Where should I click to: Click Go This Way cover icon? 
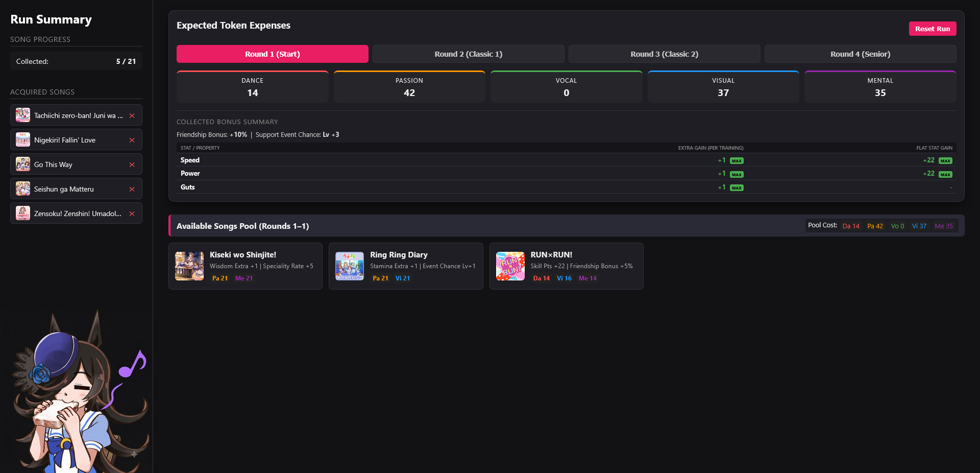click(x=23, y=164)
